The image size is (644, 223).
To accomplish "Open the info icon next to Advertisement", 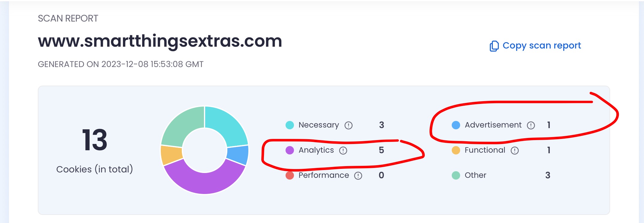I will coord(531,125).
